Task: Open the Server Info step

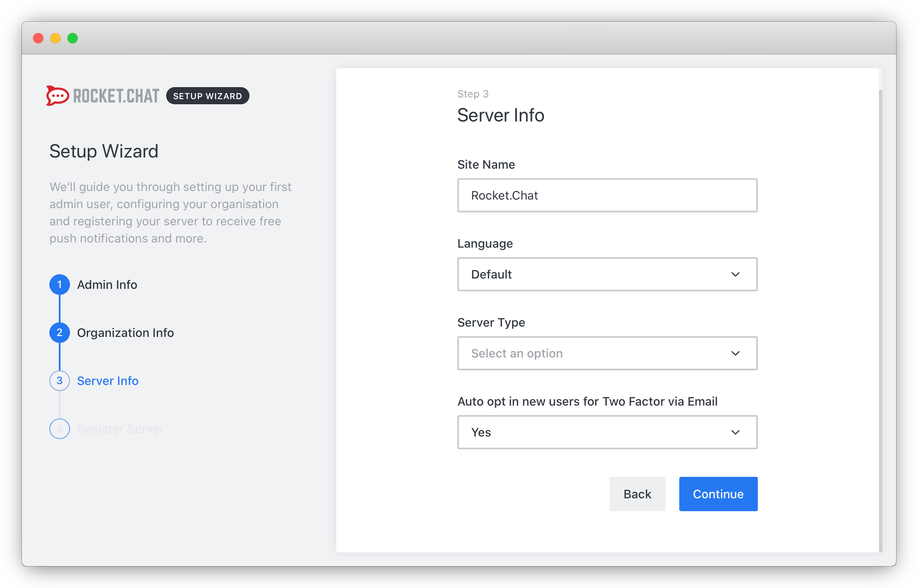Action: 108,381
